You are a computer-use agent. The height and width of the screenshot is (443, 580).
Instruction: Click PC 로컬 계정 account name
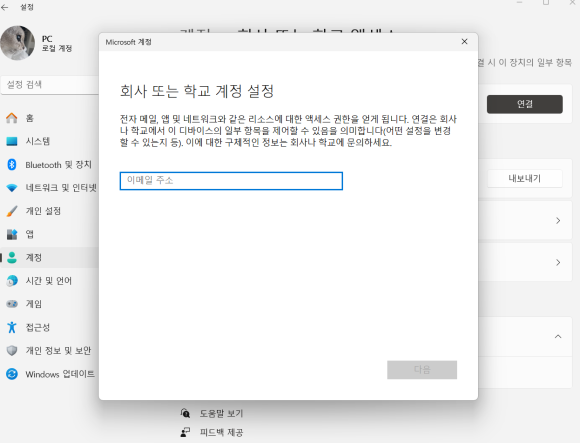point(57,43)
